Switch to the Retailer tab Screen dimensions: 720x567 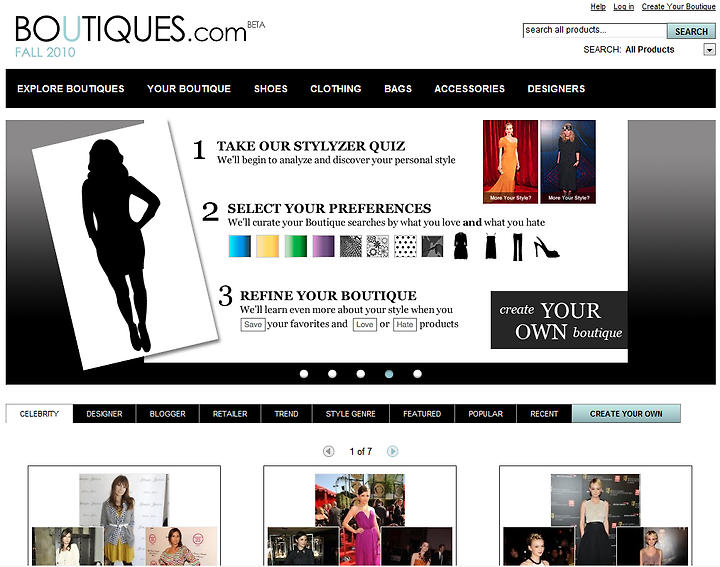230,414
